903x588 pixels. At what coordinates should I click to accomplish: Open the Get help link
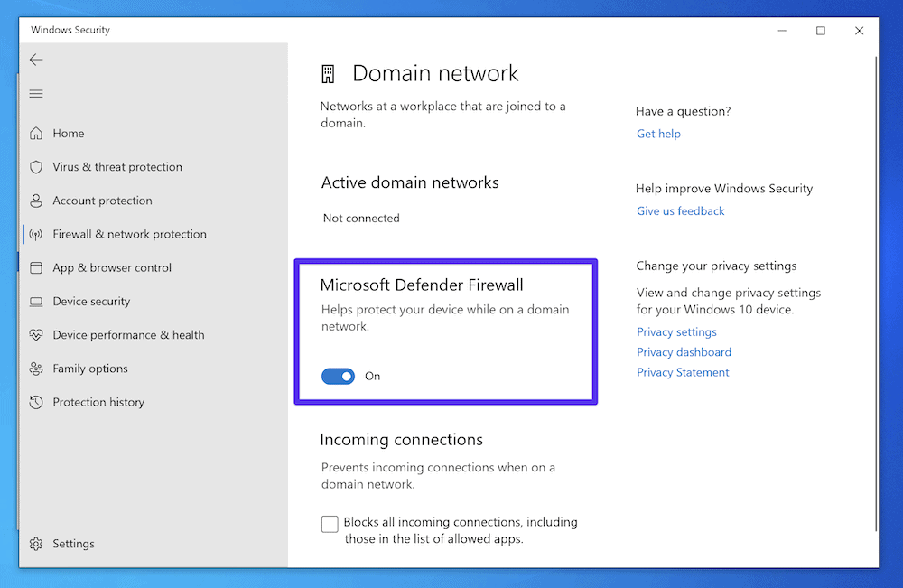tap(658, 133)
